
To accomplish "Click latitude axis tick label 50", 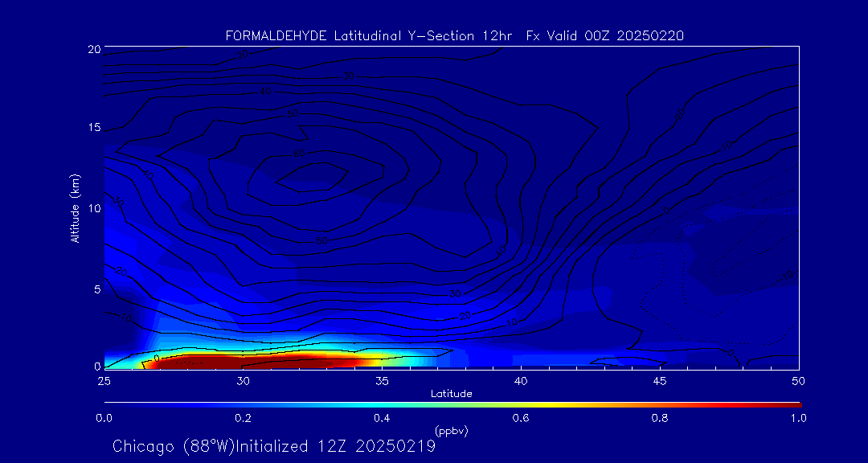I will (x=799, y=380).
